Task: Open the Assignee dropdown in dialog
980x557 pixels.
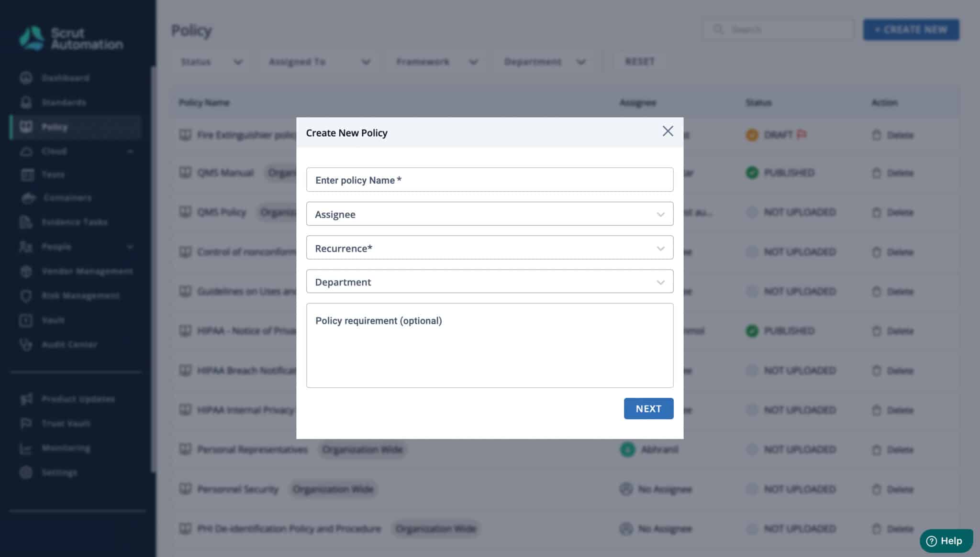Action: coord(490,214)
